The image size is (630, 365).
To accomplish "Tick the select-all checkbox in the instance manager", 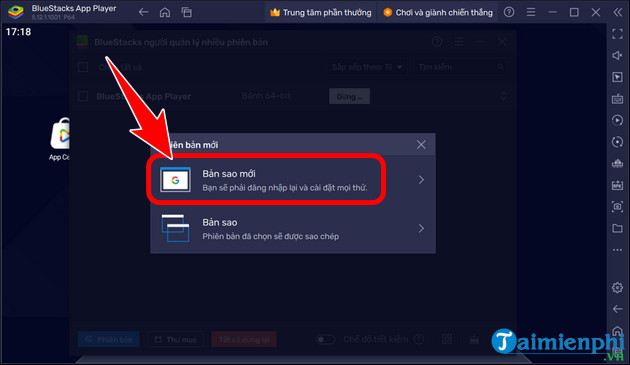I will [x=83, y=67].
